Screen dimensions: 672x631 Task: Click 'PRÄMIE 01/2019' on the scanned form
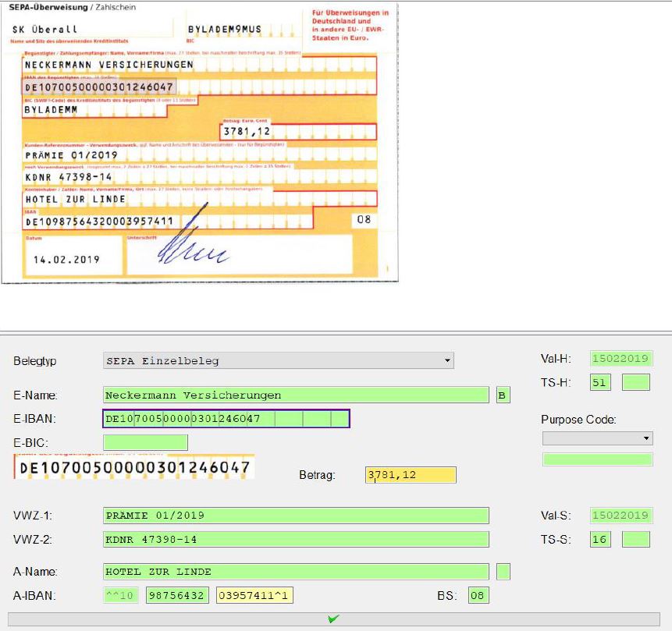pyautogui.click(x=71, y=155)
